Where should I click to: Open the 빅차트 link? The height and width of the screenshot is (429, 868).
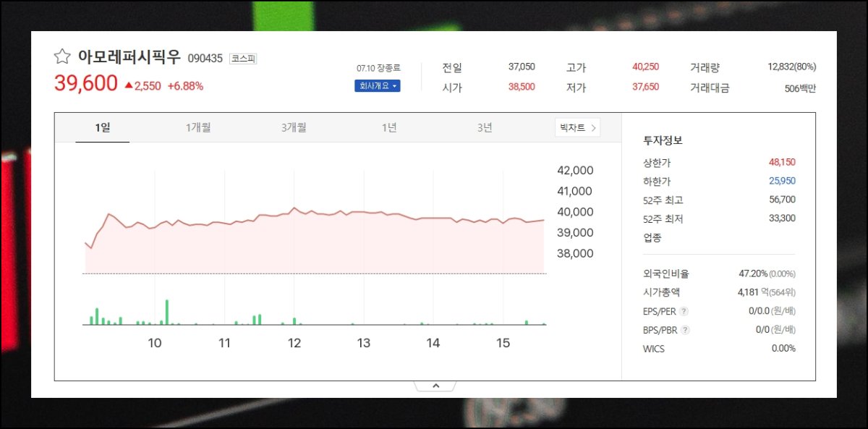(577, 128)
